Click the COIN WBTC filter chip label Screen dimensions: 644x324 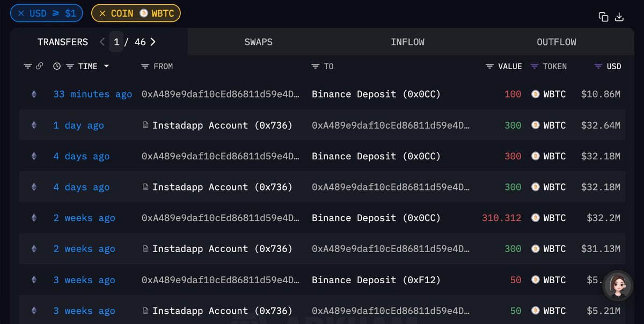[x=142, y=13]
